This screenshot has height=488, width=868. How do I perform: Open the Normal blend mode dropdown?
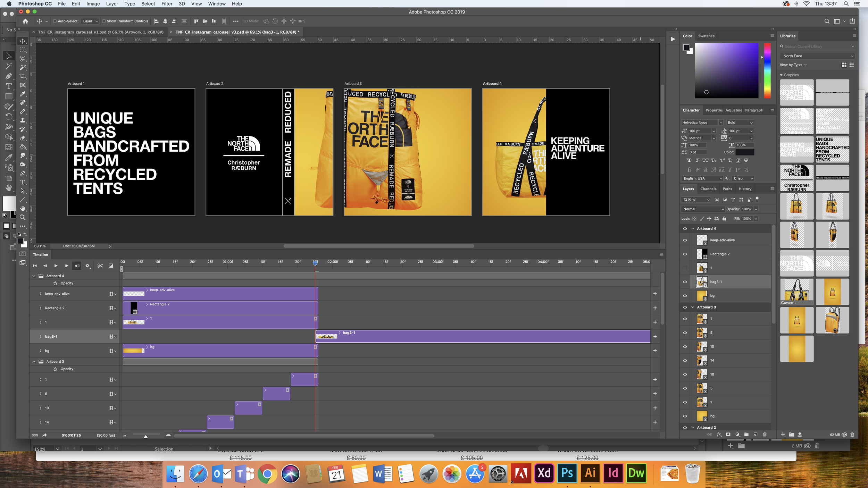click(x=703, y=209)
